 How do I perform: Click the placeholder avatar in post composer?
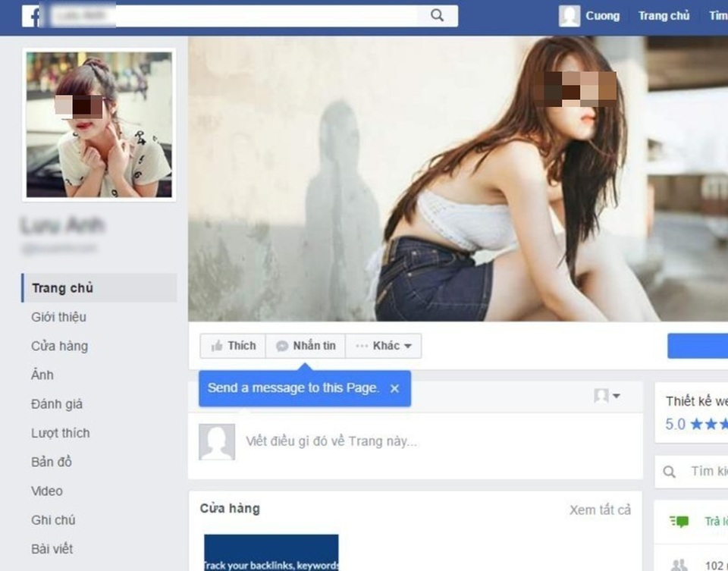click(217, 441)
